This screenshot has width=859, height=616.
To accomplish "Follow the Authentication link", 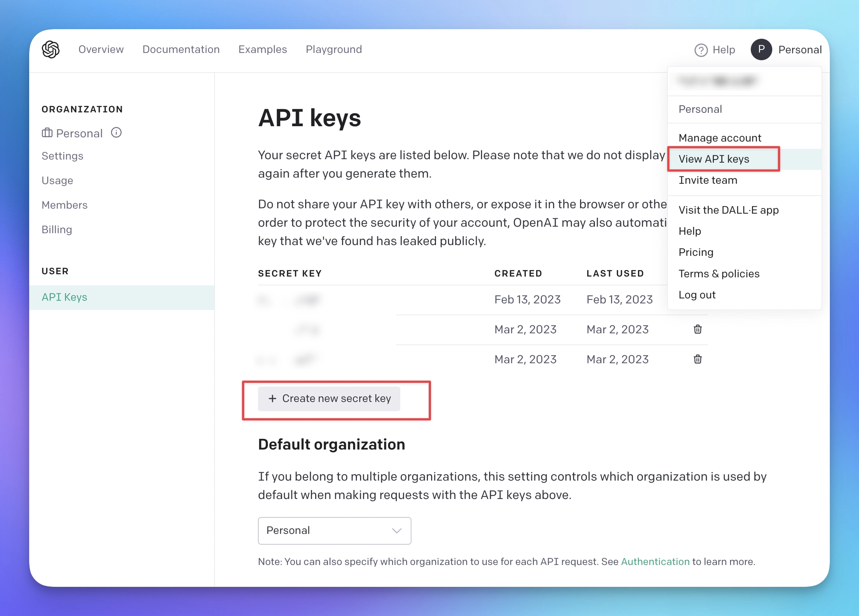I will coord(655,562).
